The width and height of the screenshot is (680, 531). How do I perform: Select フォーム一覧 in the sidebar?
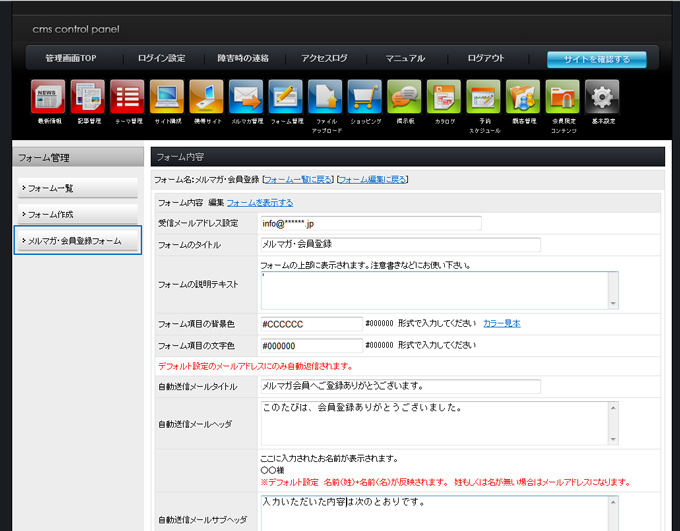77,188
